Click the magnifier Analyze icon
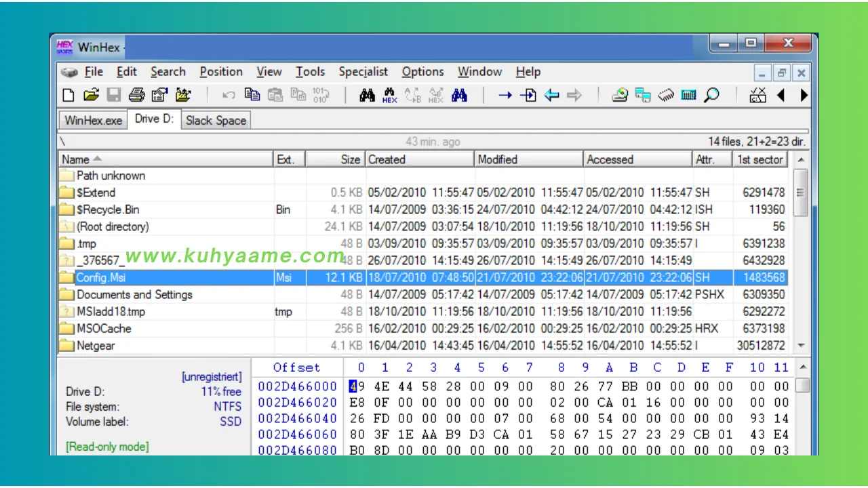 click(x=711, y=96)
